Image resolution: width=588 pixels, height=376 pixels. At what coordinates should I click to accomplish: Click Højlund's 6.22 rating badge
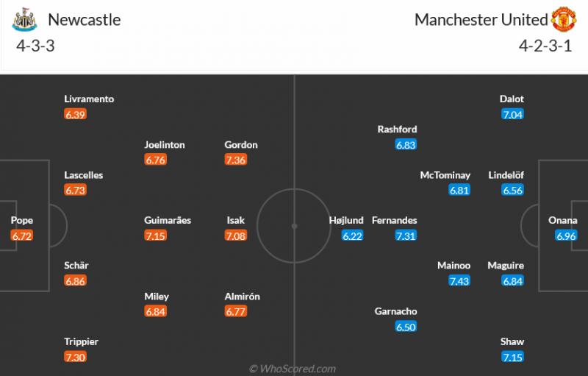pyautogui.click(x=353, y=235)
